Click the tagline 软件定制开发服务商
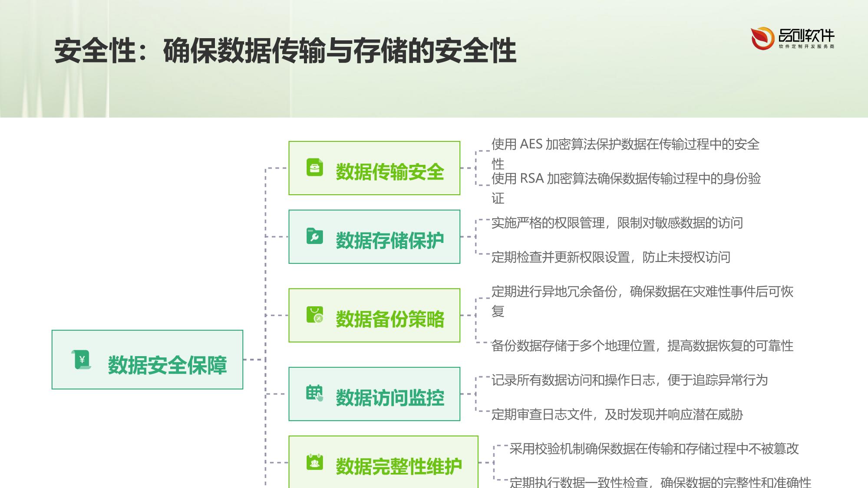The image size is (868, 488). [x=806, y=46]
